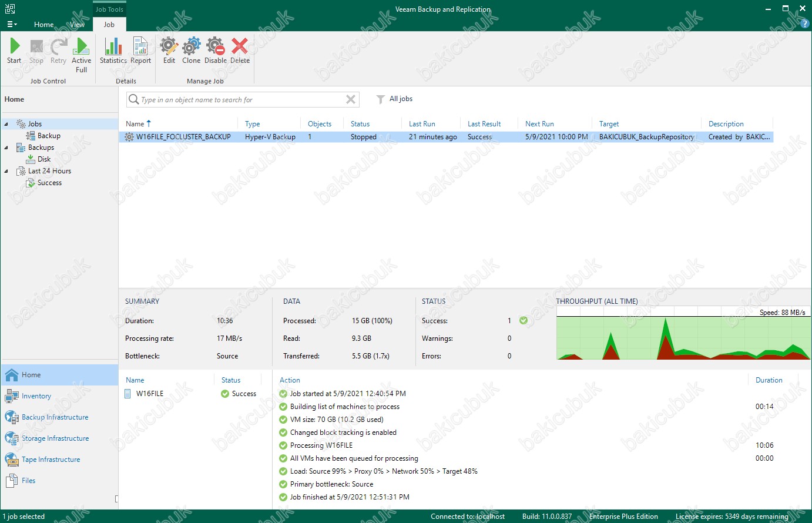Viewport: 812px width, 523px height.
Task: Click the VM list Name column header
Action: 135,380
